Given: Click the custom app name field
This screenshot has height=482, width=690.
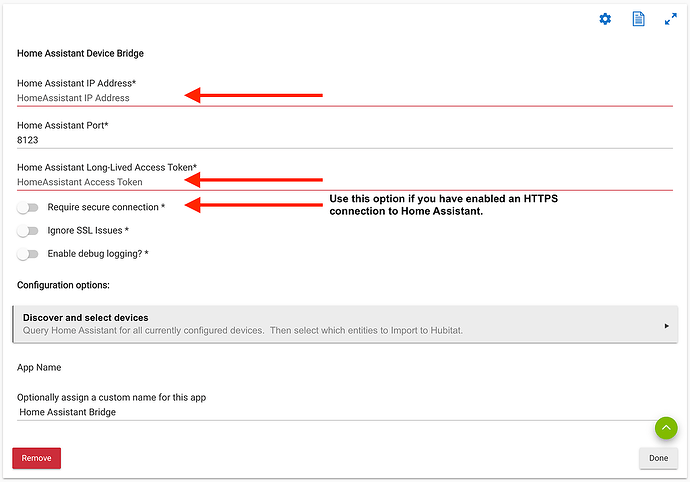Looking at the screenshot, I should point(345,412).
